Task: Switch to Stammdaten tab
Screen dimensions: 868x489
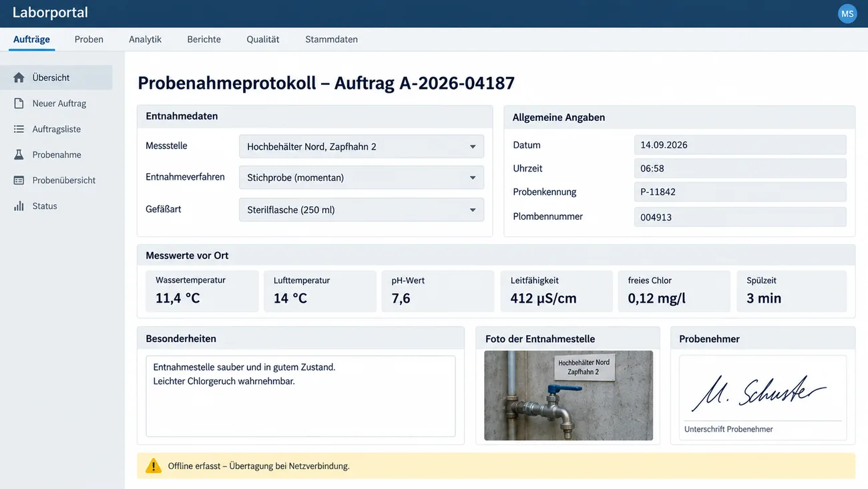Action: click(x=331, y=39)
